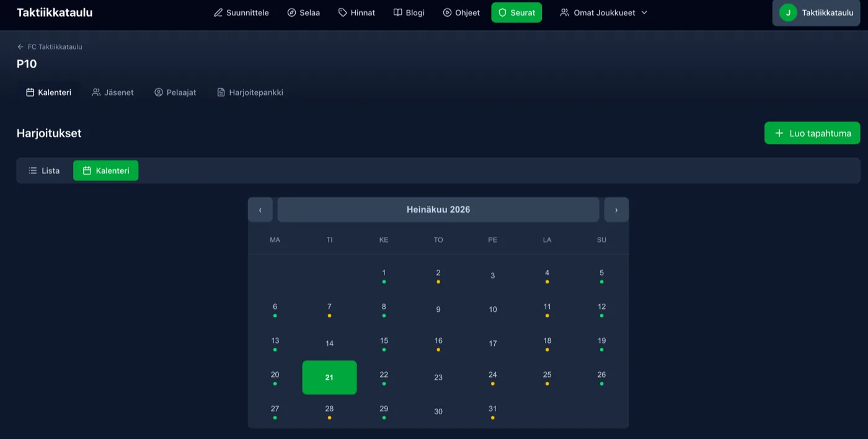Viewport: 868px width, 439px height.
Task: Select day 9 in the calendar
Action: [x=438, y=309]
